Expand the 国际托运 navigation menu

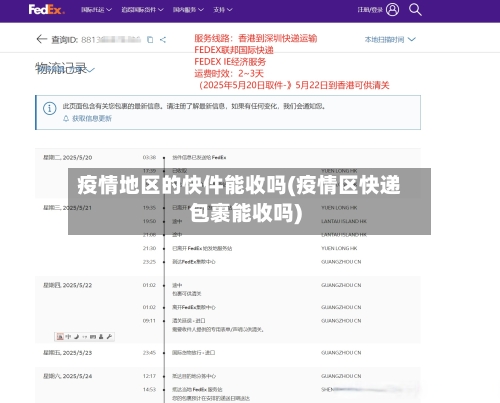pyautogui.click(x=96, y=10)
